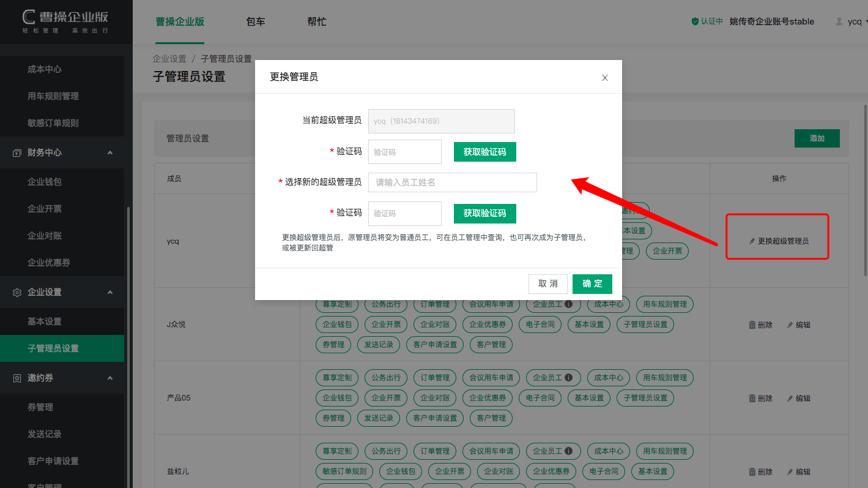Click the 企业设置 gear icon in sidebar
The height and width of the screenshot is (488, 868).
click(17, 292)
